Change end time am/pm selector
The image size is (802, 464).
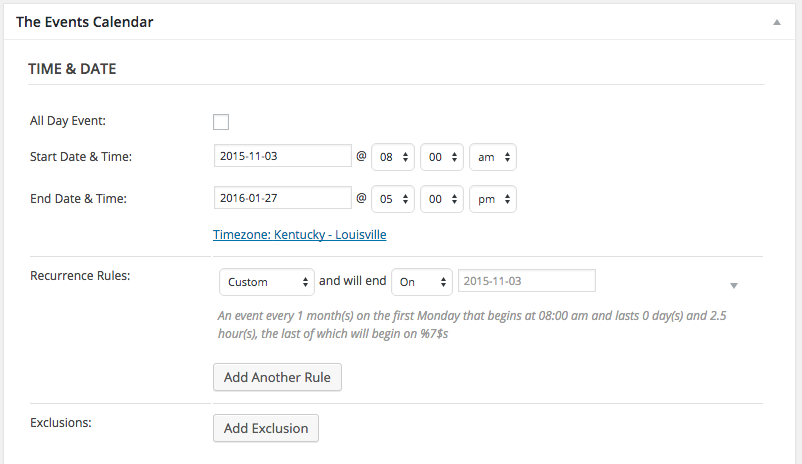pos(492,199)
